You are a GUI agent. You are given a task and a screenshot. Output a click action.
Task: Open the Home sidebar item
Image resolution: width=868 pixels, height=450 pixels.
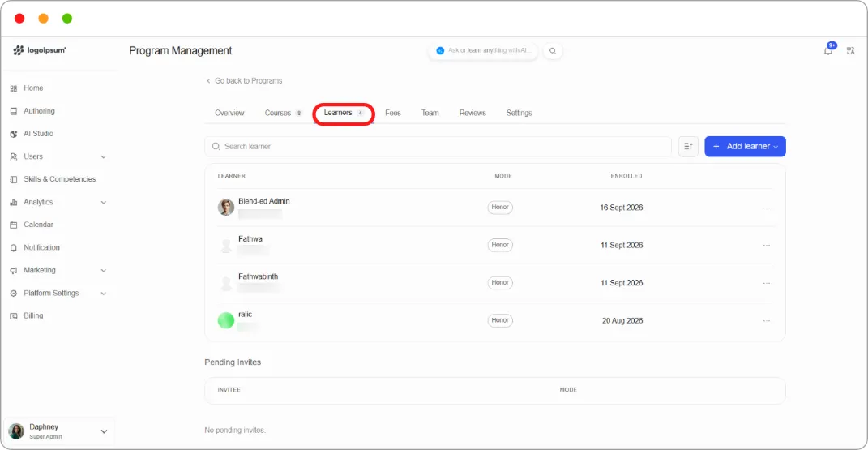point(33,88)
